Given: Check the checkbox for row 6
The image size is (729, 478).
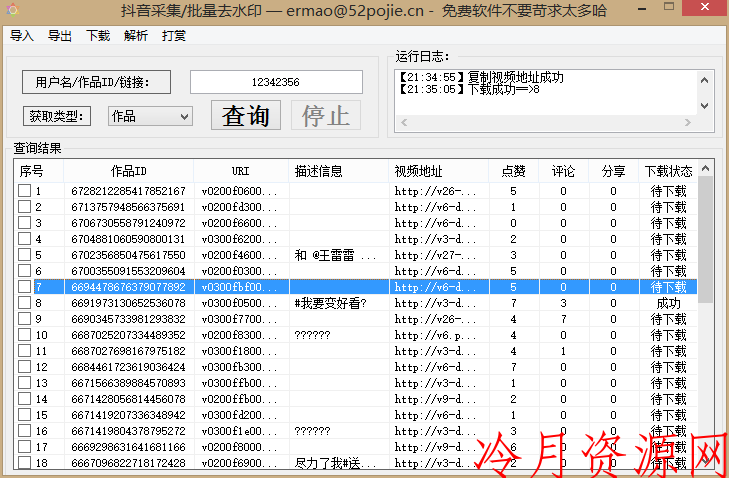Looking at the screenshot, I should coord(24,271).
